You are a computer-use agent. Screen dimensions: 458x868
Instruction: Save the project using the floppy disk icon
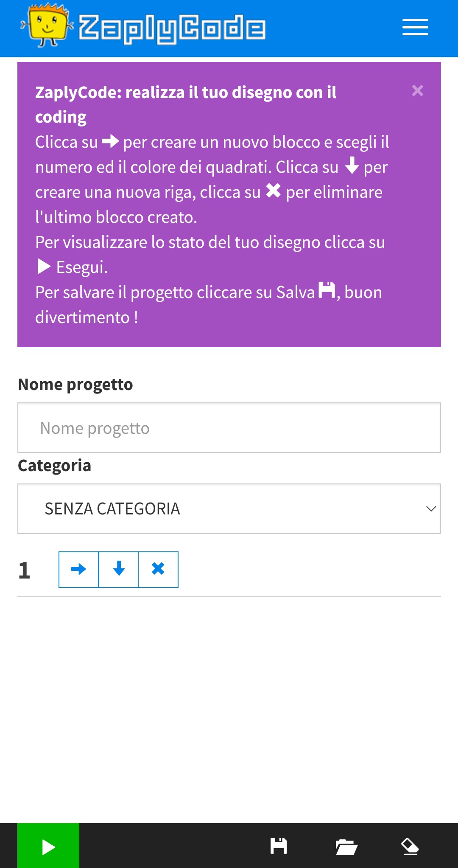click(x=279, y=846)
